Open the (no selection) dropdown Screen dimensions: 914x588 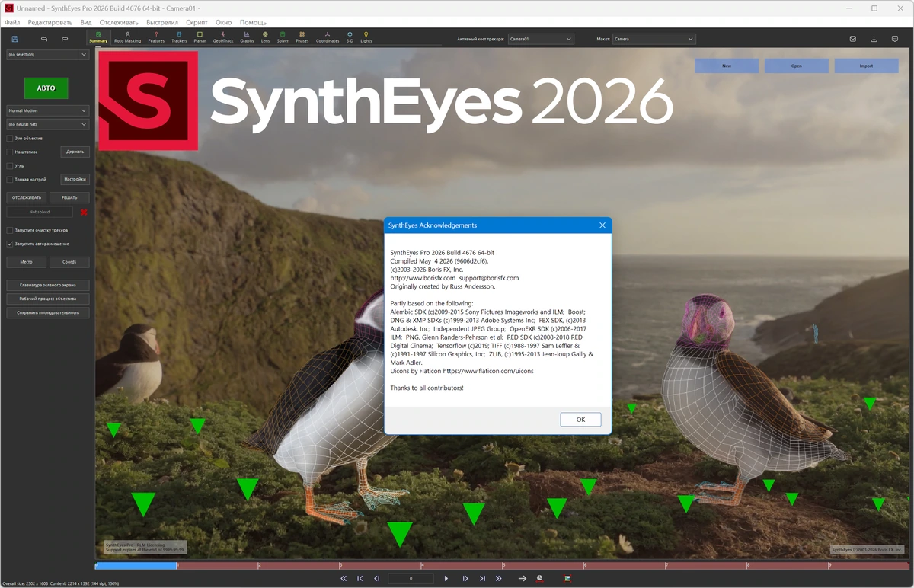point(47,55)
